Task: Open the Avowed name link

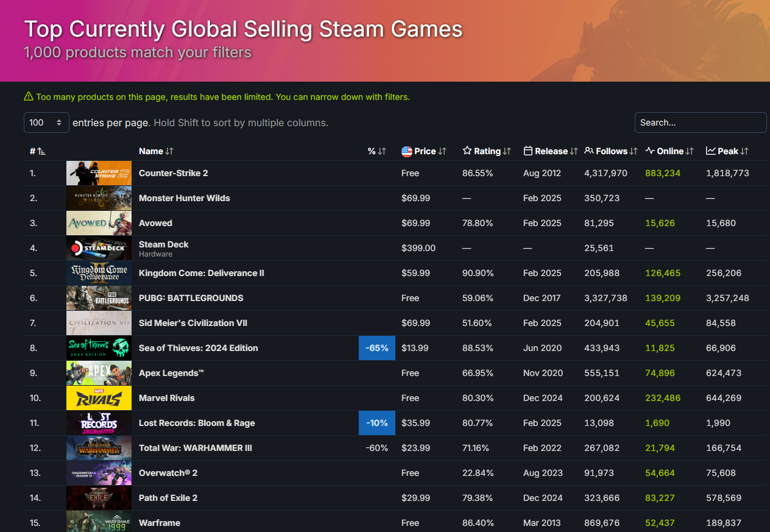Action: 155,223
